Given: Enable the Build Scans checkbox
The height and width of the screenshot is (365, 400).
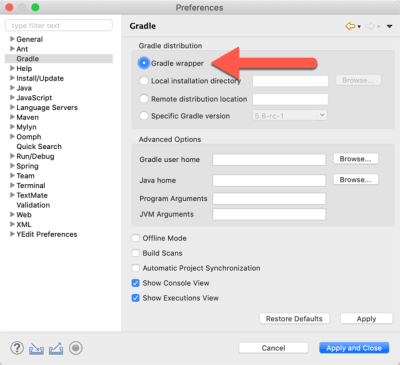Looking at the screenshot, I should tap(135, 253).
